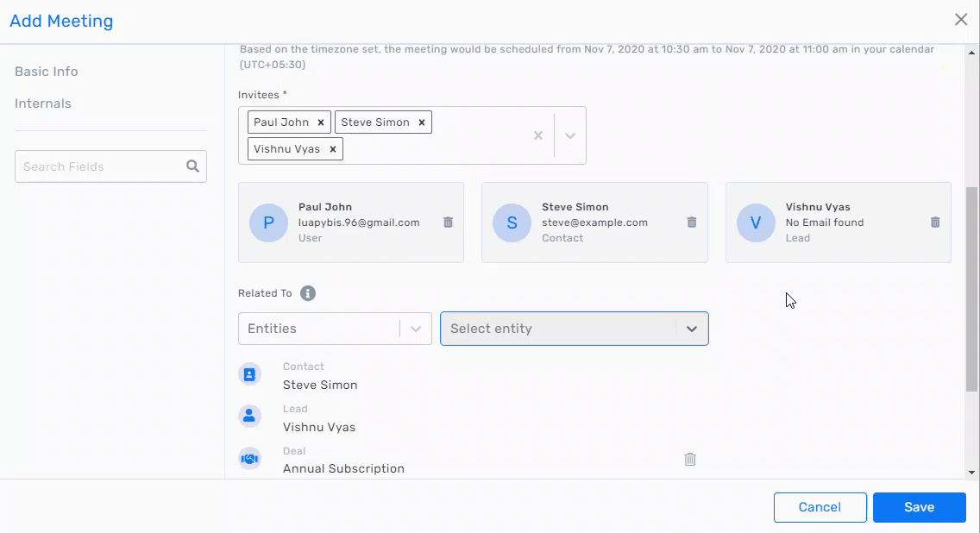
Task: Click the S avatar of Steve Simon
Action: tap(512, 223)
